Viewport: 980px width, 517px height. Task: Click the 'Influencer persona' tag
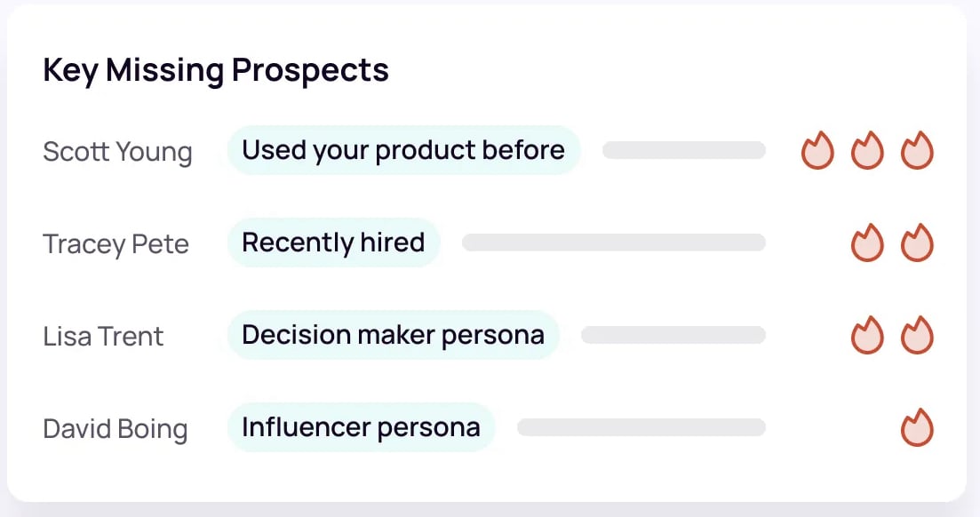(x=361, y=427)
